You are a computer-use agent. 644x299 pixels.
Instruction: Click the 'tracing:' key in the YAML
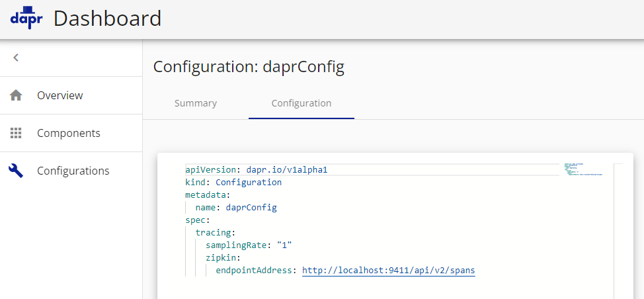coord(215,232)
